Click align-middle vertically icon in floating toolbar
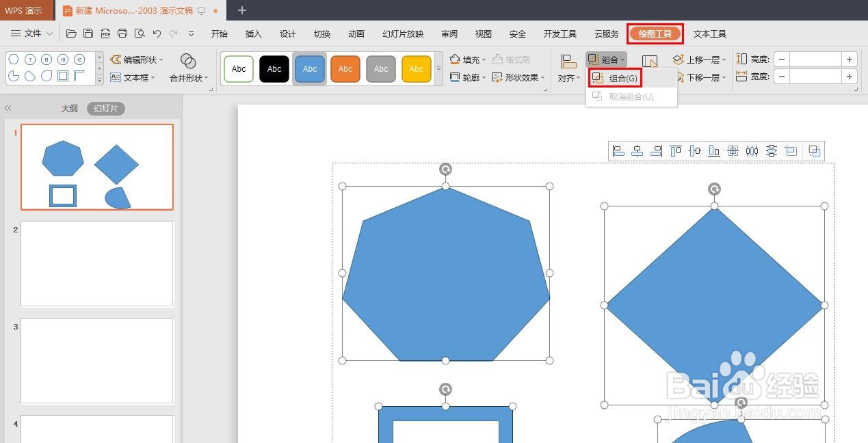The image size is (868, 443). (x=695, y=151)
